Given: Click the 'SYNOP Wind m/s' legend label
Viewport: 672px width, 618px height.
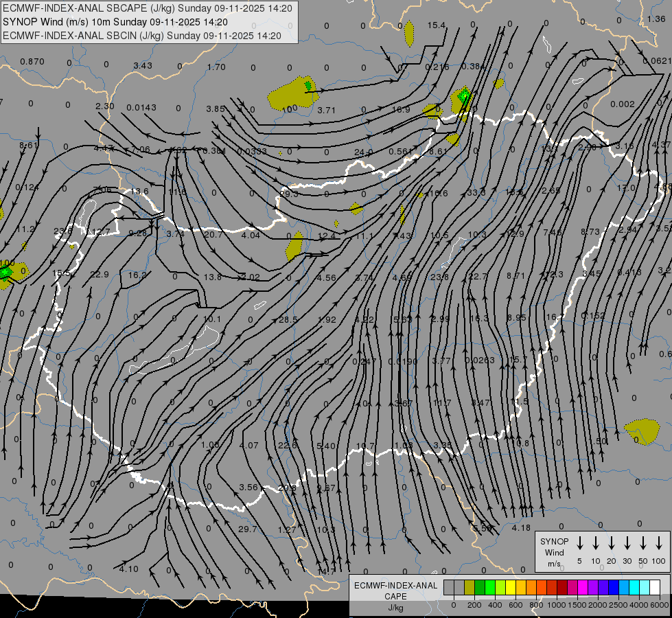Looking at the screenshot, I should pos(554,552).
